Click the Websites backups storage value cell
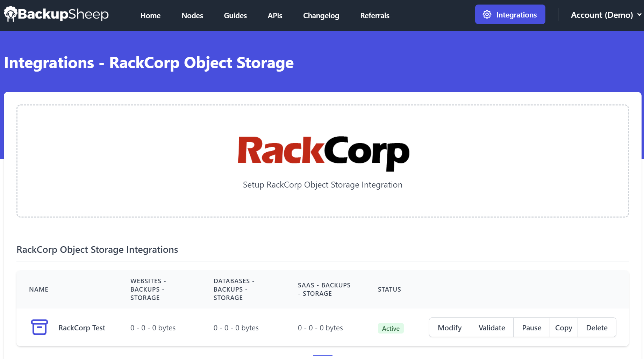The height and width of the screenshot is (359, 644). pos(153,328)
